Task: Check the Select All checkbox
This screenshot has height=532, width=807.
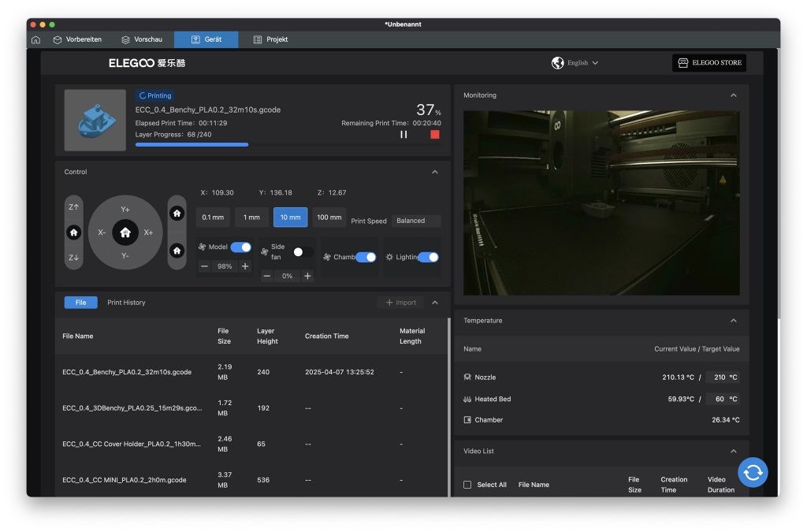Action: 467,485
